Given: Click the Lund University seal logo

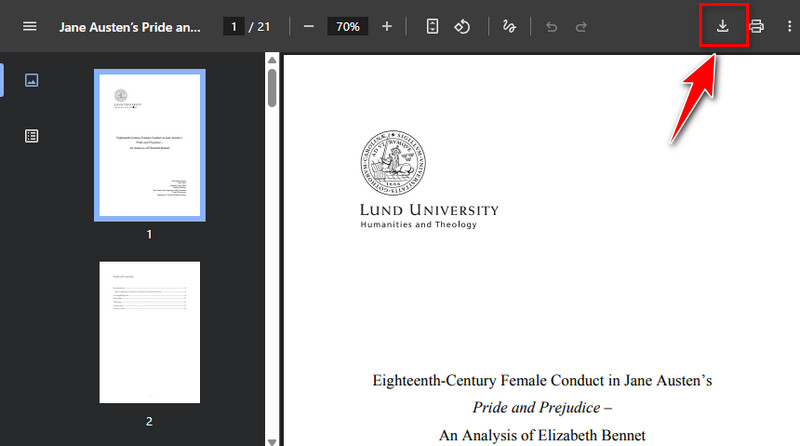Looking at the screenshot, I should coord(393,163).
